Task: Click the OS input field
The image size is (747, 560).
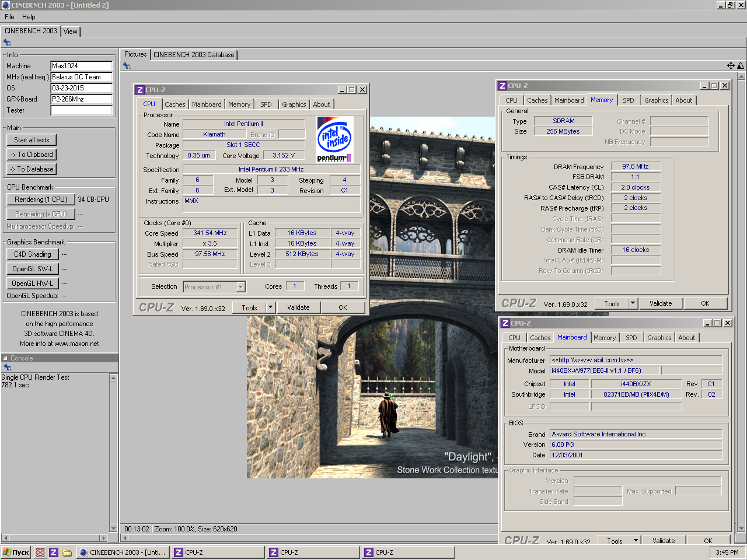Action: [x=82, y=88]
